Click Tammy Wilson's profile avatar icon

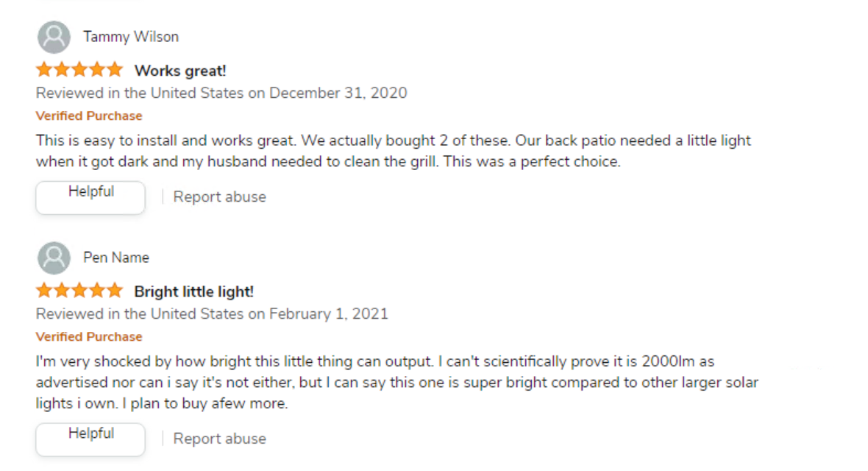pos(54,37)
